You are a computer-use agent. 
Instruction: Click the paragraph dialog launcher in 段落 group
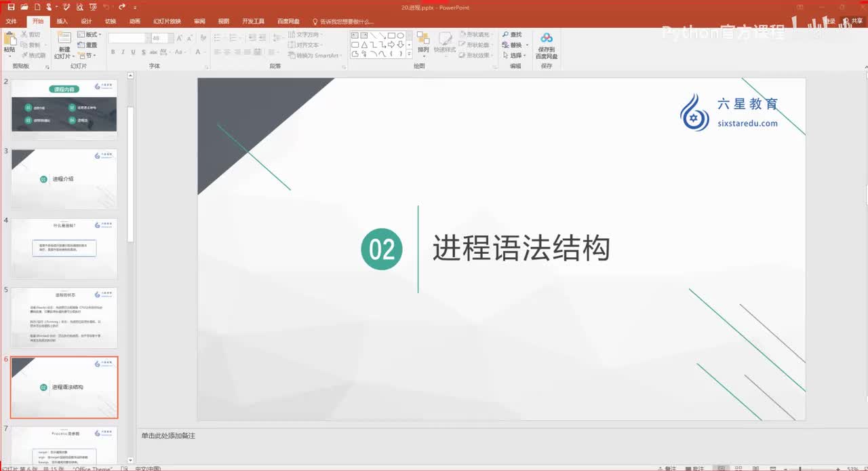click(x=344, y=67)
